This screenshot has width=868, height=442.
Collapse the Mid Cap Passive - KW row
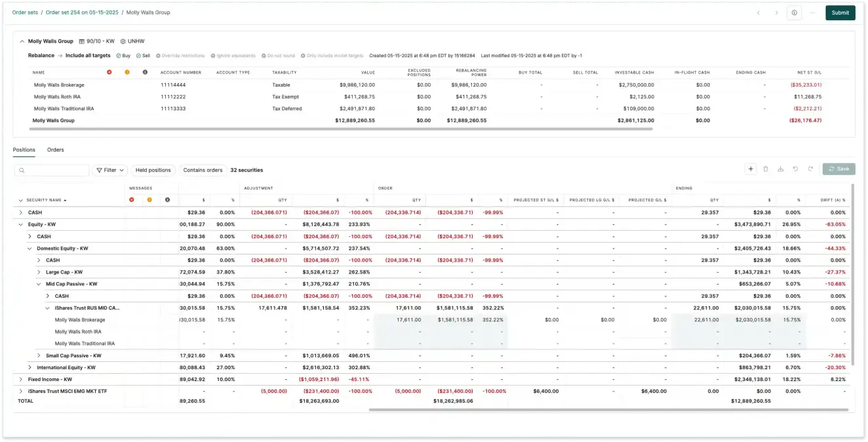[x=39, y=284]
